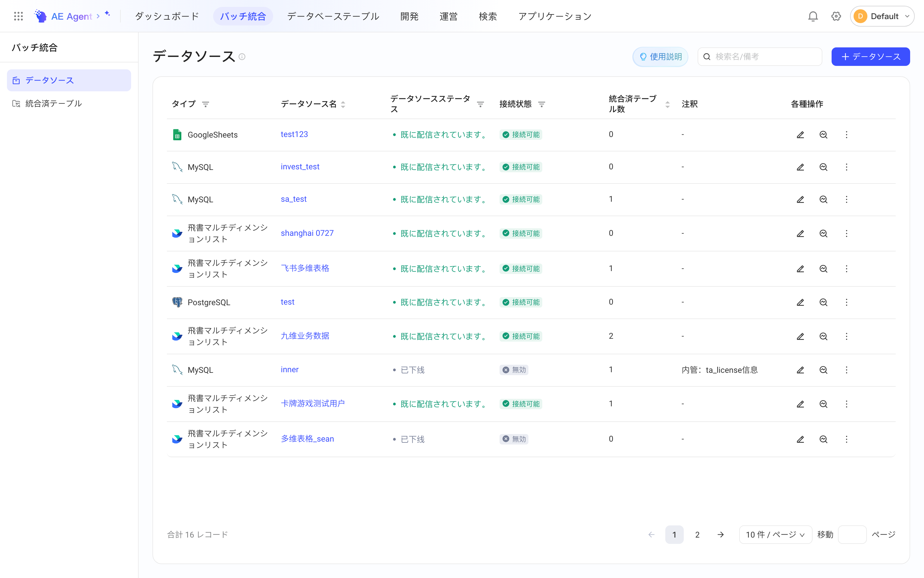Click the 検索名/備考 search field

(760, 57)
